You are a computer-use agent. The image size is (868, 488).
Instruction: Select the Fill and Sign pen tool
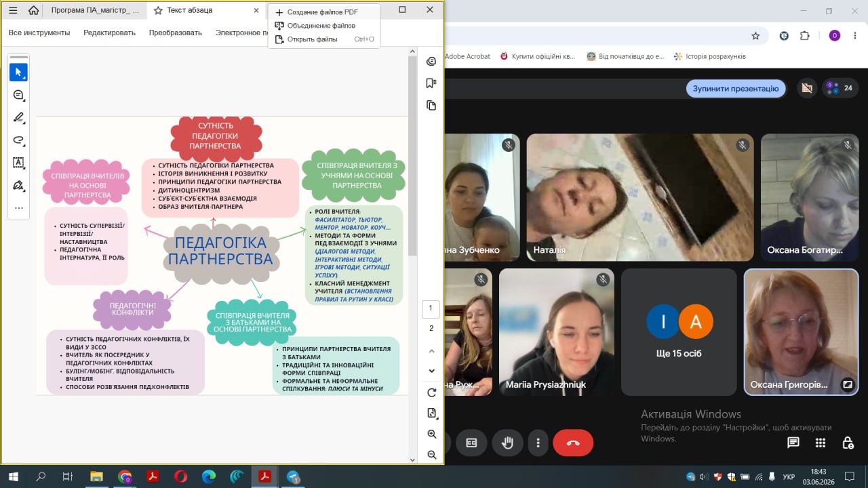pyautogui.click(x=18, y=185)
